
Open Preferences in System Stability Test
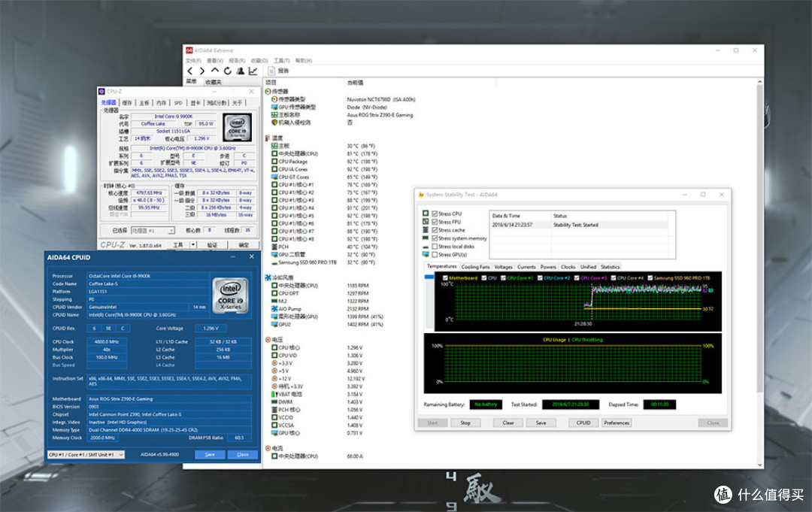pyautogui.click(x=617, y=423)
